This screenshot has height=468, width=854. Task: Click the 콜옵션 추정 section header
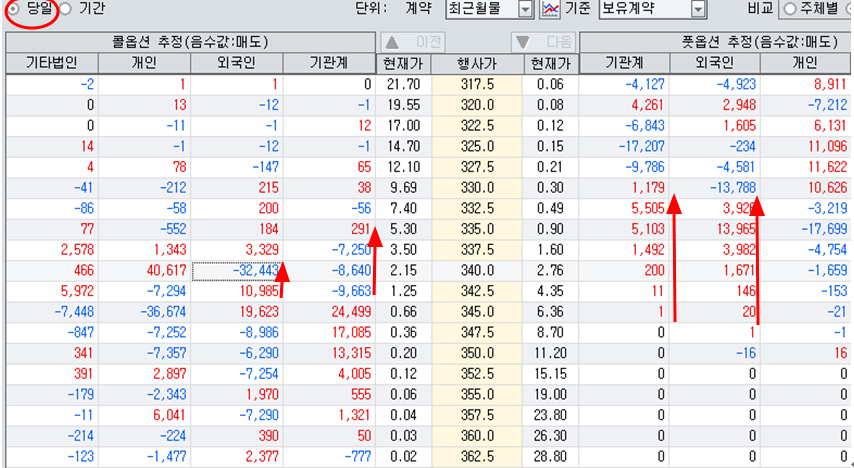pyautogui.click(x=189, y=42)
